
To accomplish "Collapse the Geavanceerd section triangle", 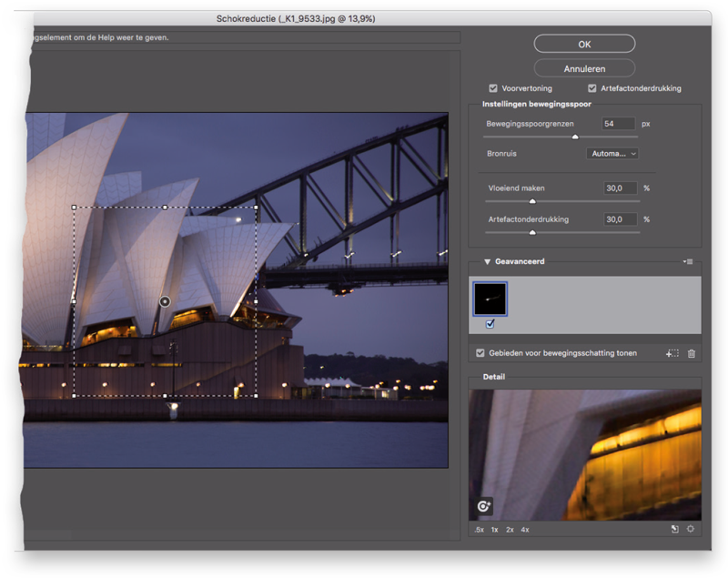I will click(x=487, y=262).
